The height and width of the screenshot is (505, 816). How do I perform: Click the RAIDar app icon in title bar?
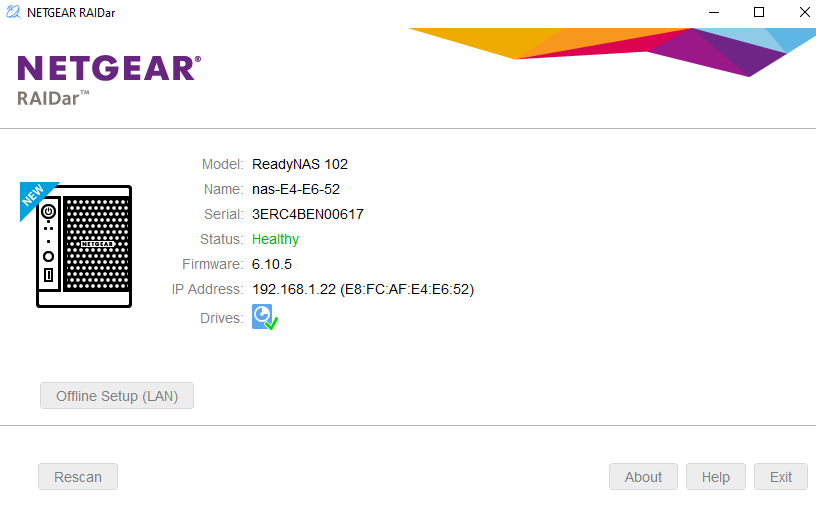[x=13, y=12]
